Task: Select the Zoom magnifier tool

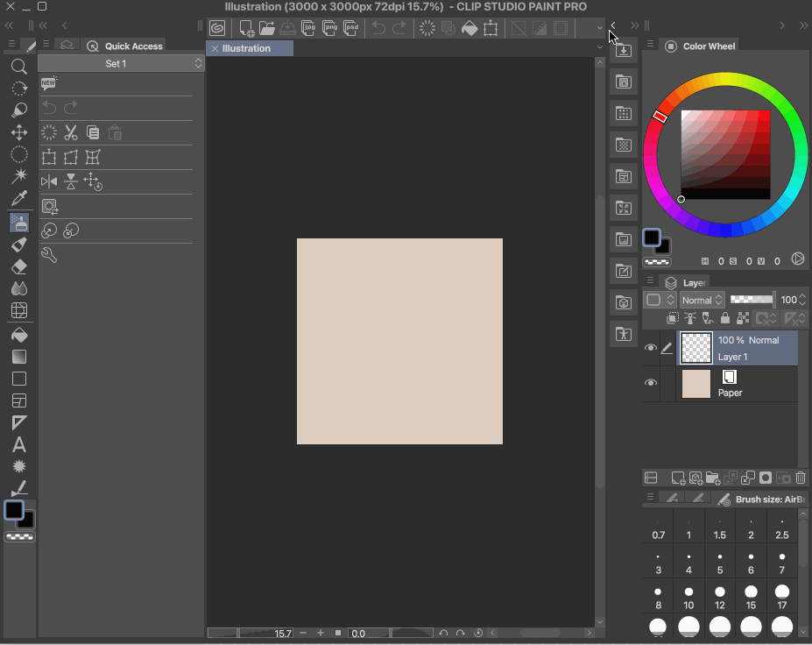Action: 18,67
